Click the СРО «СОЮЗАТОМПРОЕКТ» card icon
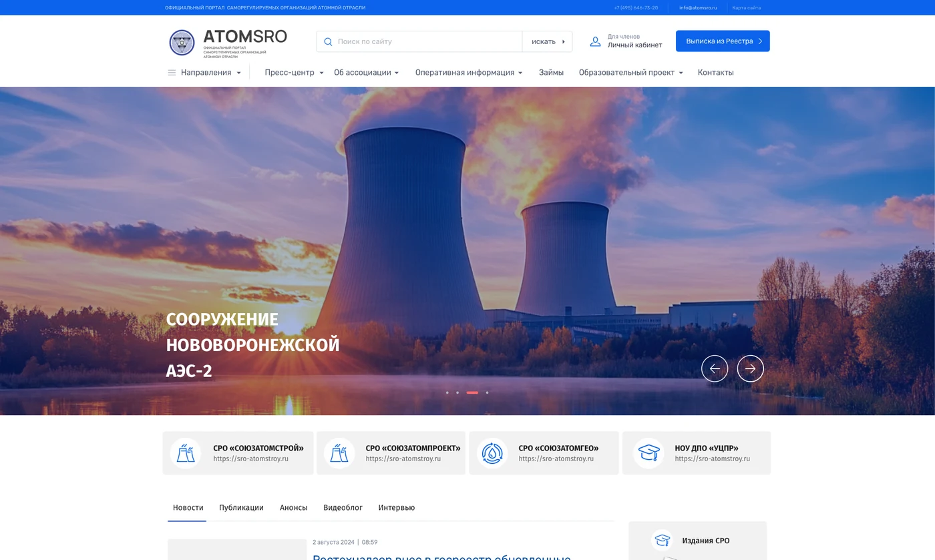This screenshot has width=935, height=560. click(x=339, y=453)
